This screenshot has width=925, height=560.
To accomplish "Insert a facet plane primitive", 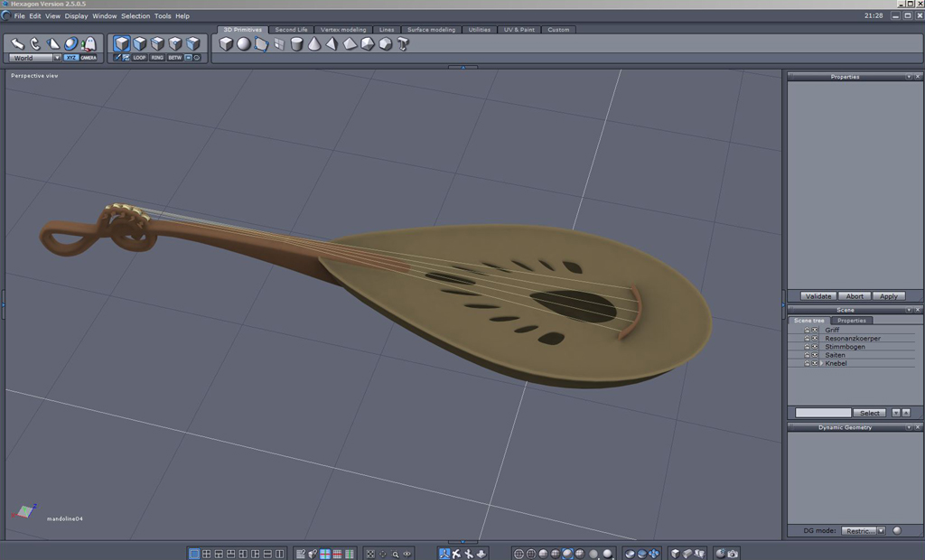I will click(261, 43).
